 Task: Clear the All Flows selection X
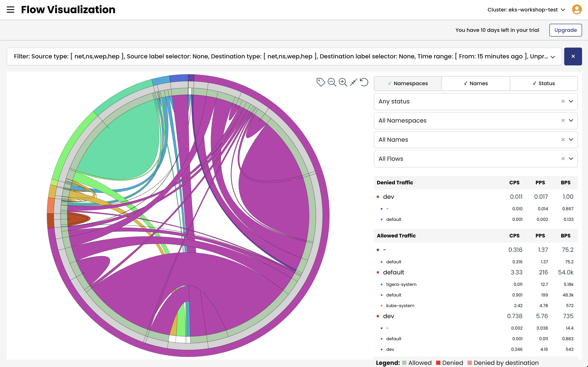pyautogui.click(x=563, y=159)
